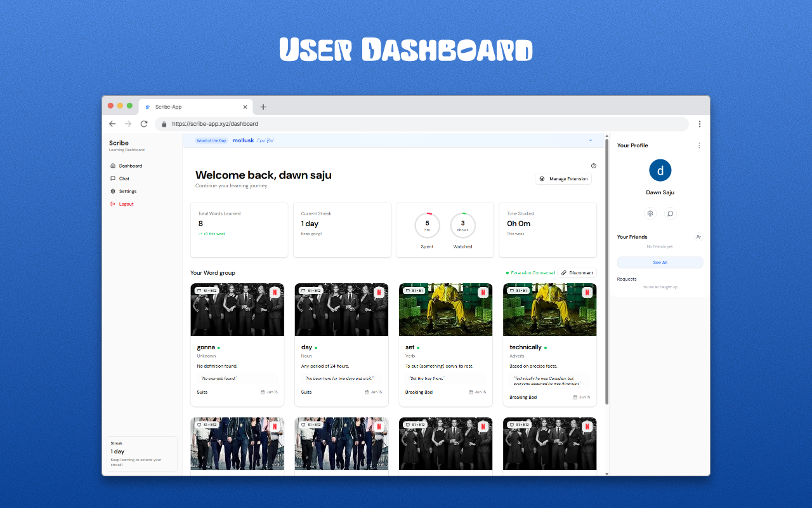The image size is (812, 508).
Task: Click the gear icon under Dawn Saju
Action: (650, 213)
